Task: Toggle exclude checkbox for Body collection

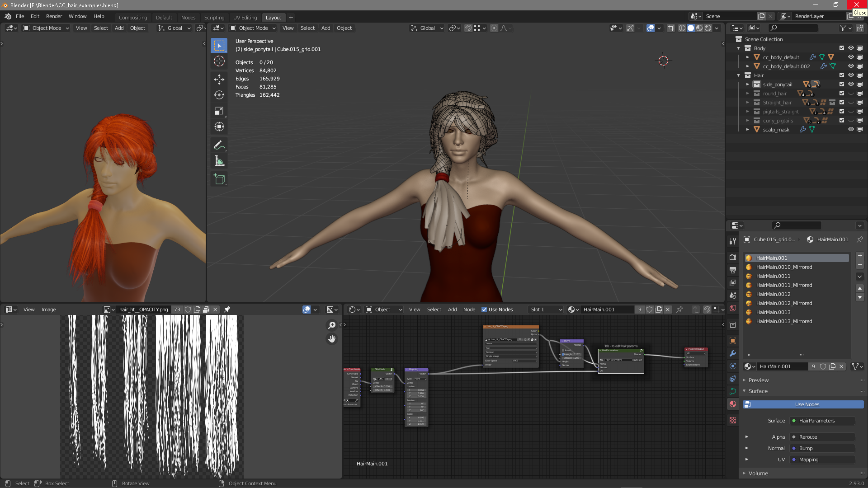Action: (x=842, y=48)
